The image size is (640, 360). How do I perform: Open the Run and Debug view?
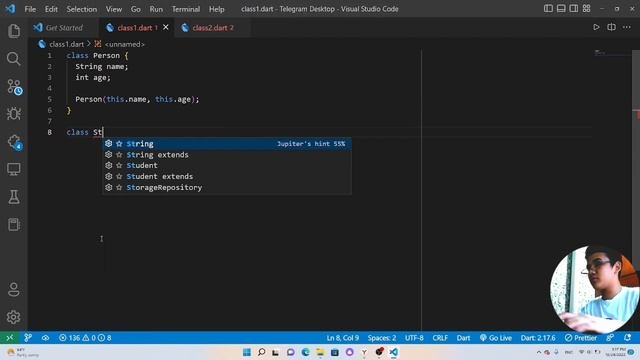tap(14, 114)
